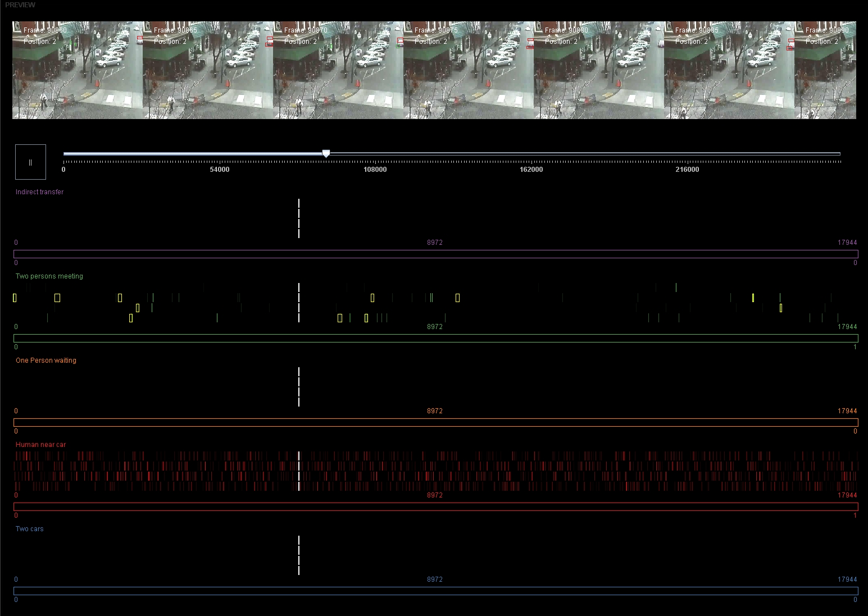Open the Frame 90885 thumbnail
This screenshot has height=616, width=868.
(729, 70)
